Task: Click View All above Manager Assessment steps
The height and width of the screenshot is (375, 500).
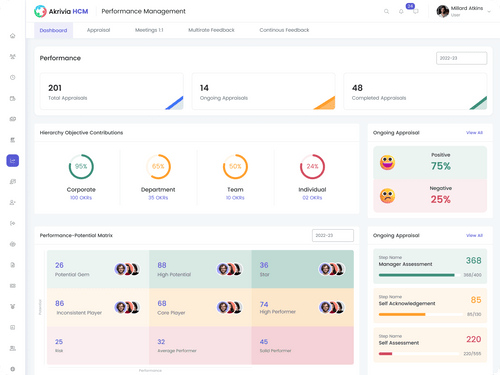Action: (474, 235)
